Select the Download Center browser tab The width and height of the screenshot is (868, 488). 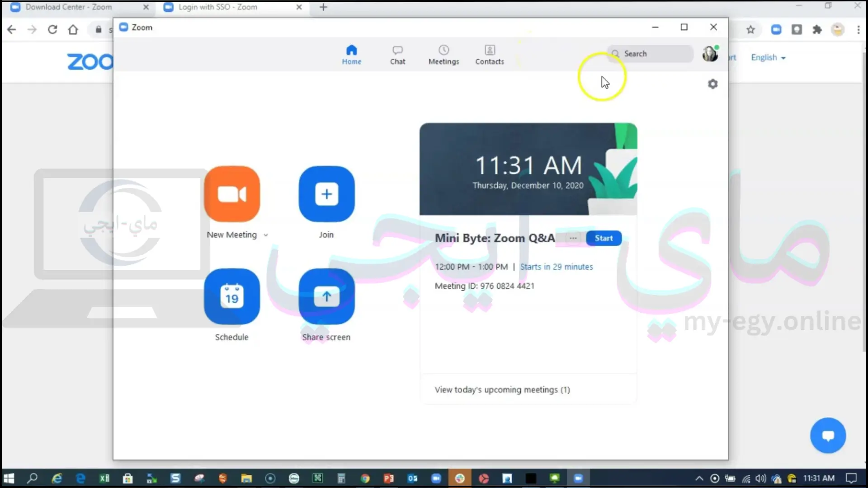(80, 7)
